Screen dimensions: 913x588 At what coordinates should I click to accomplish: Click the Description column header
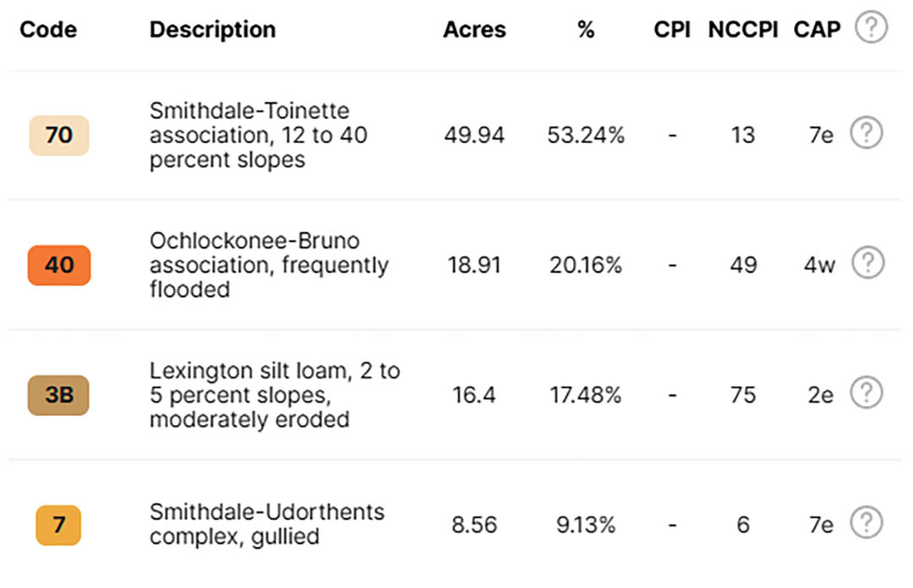[x=212, y=30]
